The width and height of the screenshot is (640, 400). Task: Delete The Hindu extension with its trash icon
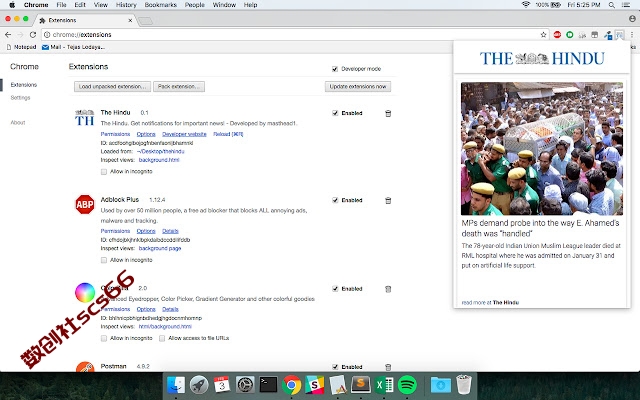click(388, 113)
